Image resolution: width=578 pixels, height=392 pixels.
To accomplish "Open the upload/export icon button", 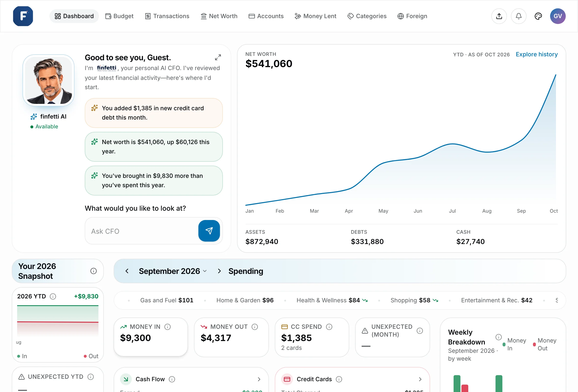I will 499,16.
